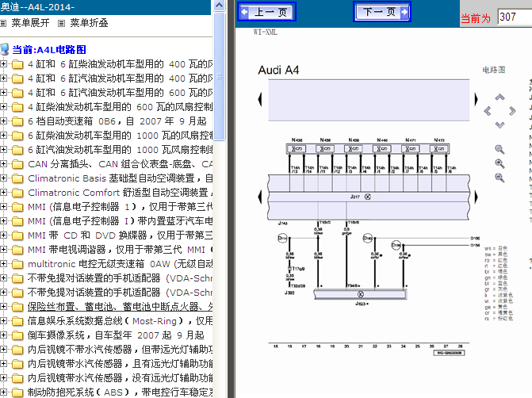532x398 pixels.
Task: Expand MMI 带内置蓝牙汽车电 folder
Action: point(4,220)
